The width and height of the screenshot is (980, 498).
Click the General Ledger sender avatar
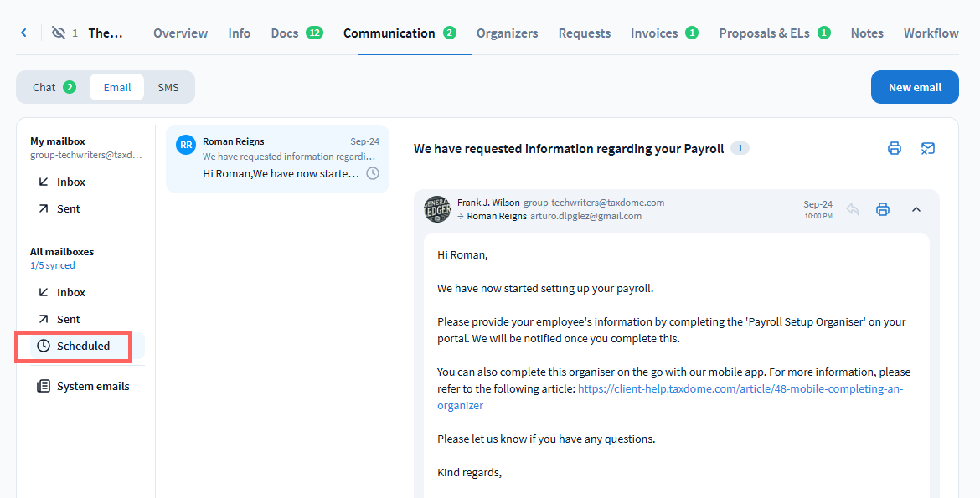tap(437, 209)
